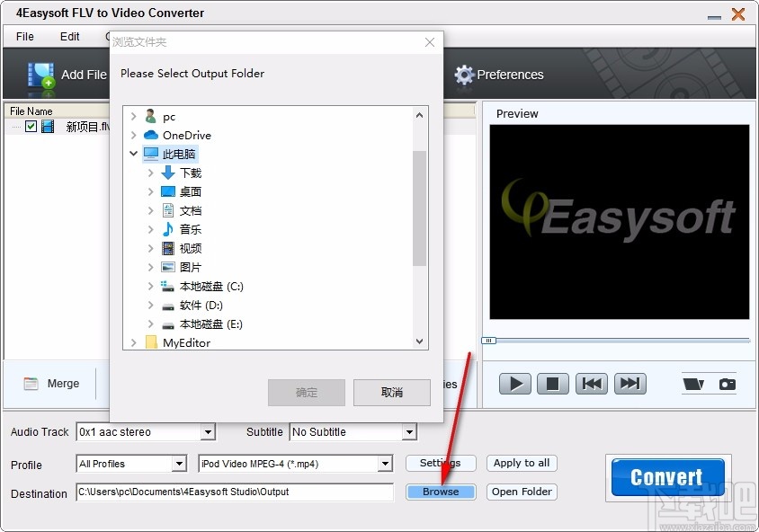Open the No Subtitle dropdown

[x=408, y=432]
